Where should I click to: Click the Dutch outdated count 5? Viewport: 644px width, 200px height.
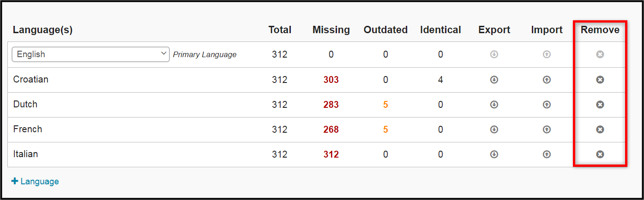pos(385,105)
